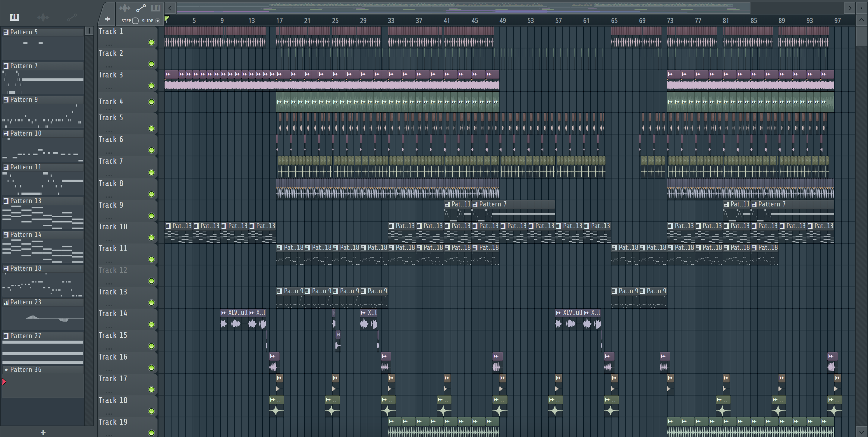Select pattern clip focus piano icon in playlist header
Image resolution: width=868 pixels, height=437 pixels.
tap(155, 8)
